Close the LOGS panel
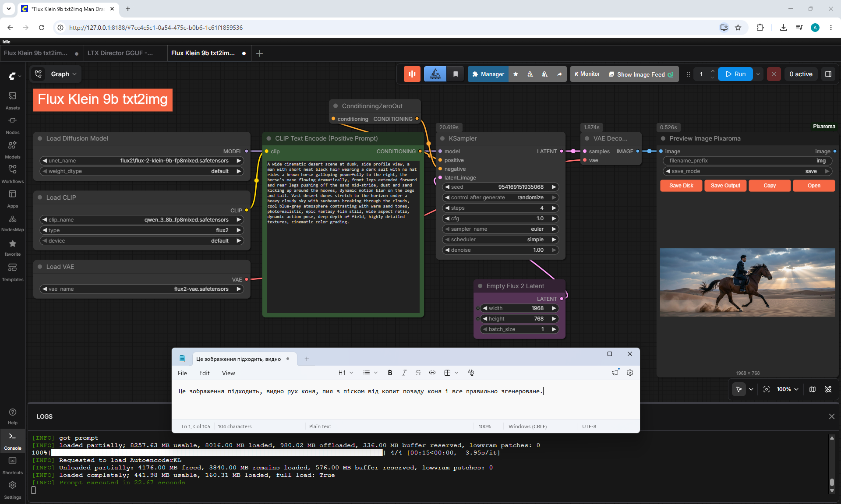 click(x=831, y=416)
